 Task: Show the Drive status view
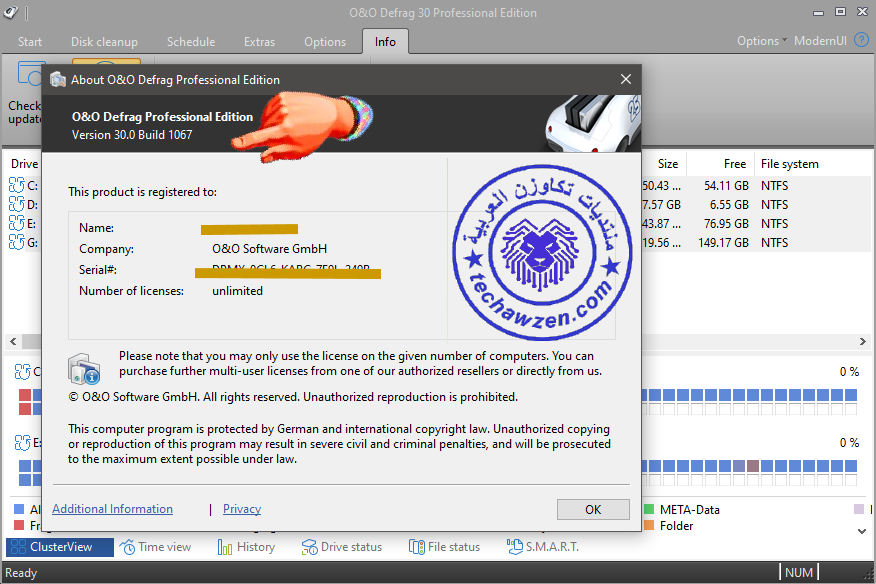pos(341,547)
